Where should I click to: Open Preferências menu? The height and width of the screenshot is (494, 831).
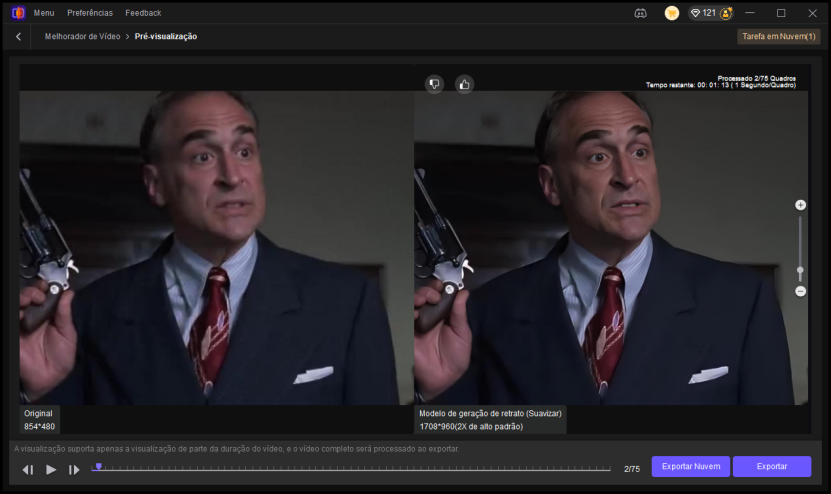click(x=90, y=13)
